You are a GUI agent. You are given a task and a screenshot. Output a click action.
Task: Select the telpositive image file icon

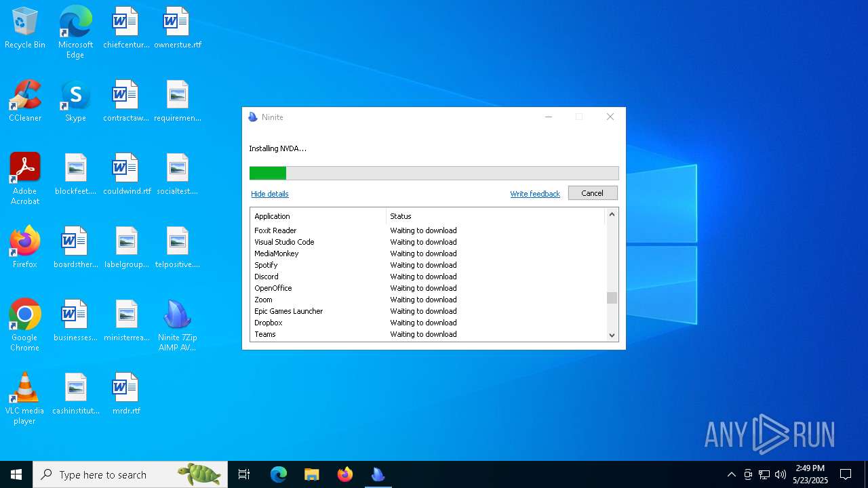pyautogui.click(x=178, y=248)
